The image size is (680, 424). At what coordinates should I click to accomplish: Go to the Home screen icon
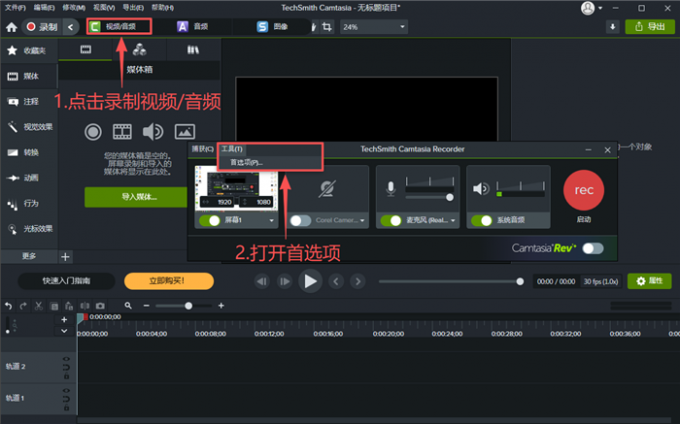(x=12, y=27)
